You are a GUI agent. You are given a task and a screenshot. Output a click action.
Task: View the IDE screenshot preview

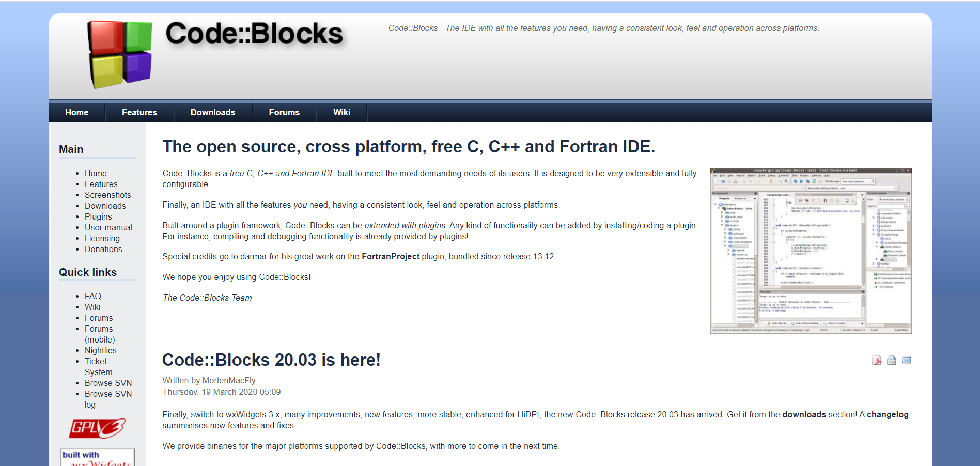[x=811, y=251]
